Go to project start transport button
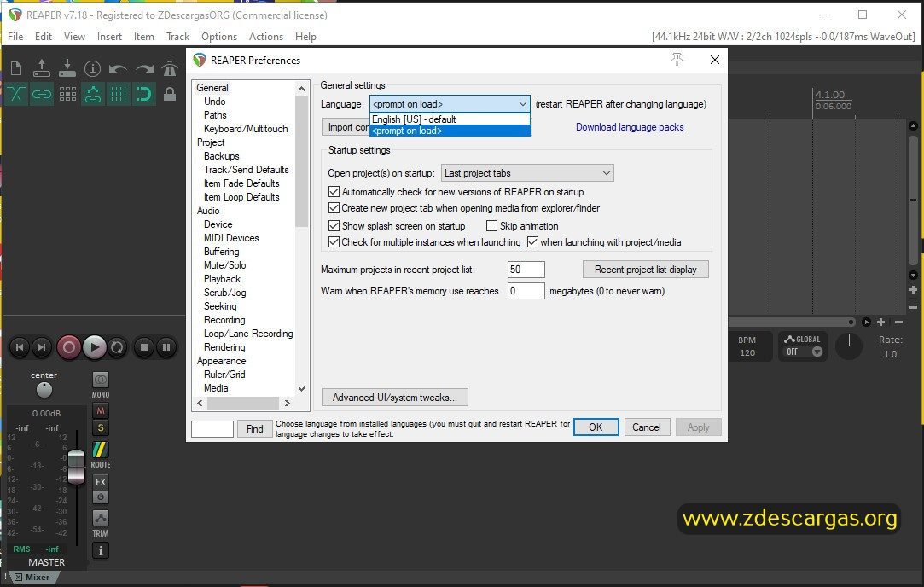The width and height of the screenshot is (924, 587). pos(20,347)
